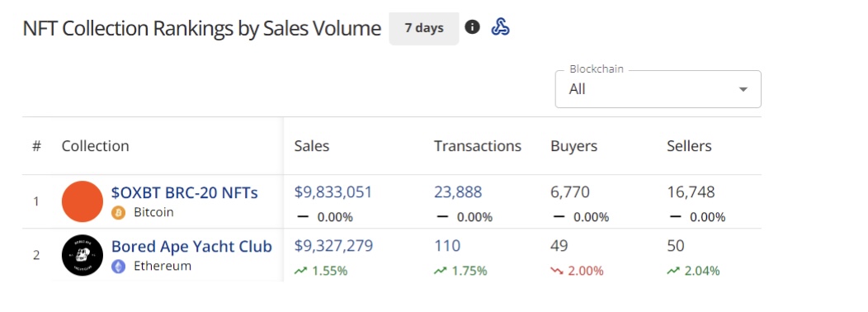
Task: Sort by the Sales column header
Action: [x=312, y=146]
